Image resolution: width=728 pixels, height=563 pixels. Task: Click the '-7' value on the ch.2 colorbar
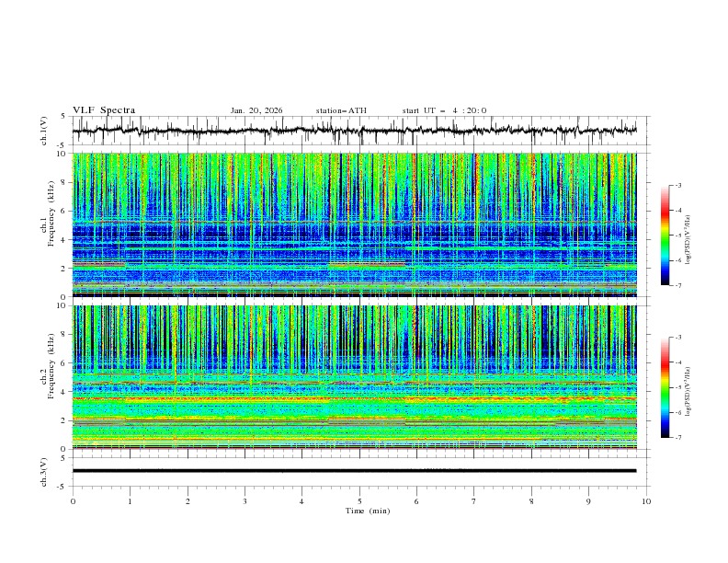pyautogui.click(x=677, y=438)
